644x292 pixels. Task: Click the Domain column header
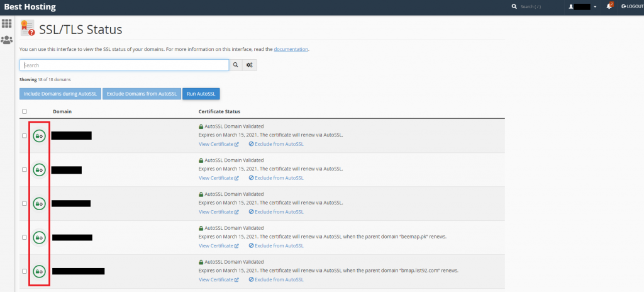(x=62, y=111)
